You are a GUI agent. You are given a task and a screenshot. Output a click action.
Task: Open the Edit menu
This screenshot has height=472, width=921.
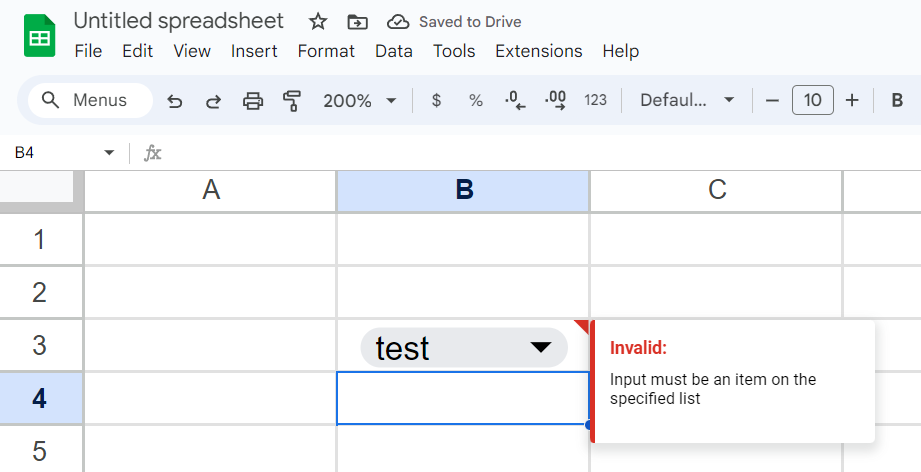[x=137, y=51]
